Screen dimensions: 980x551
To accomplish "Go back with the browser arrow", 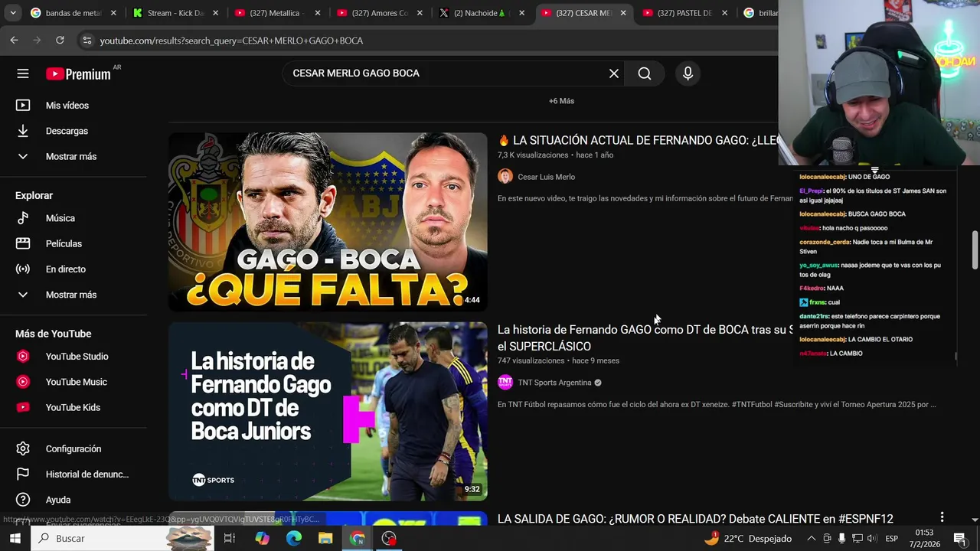I will [x=14, y=40].
